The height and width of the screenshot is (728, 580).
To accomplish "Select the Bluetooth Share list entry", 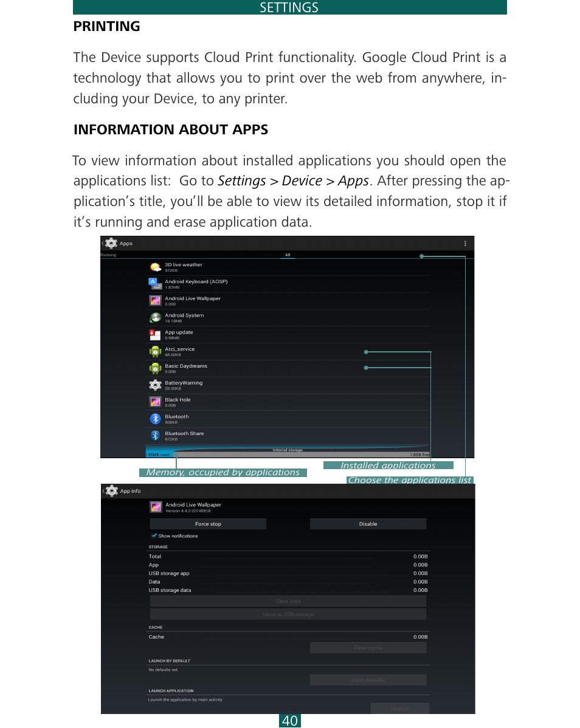I will tap(288, 436).
